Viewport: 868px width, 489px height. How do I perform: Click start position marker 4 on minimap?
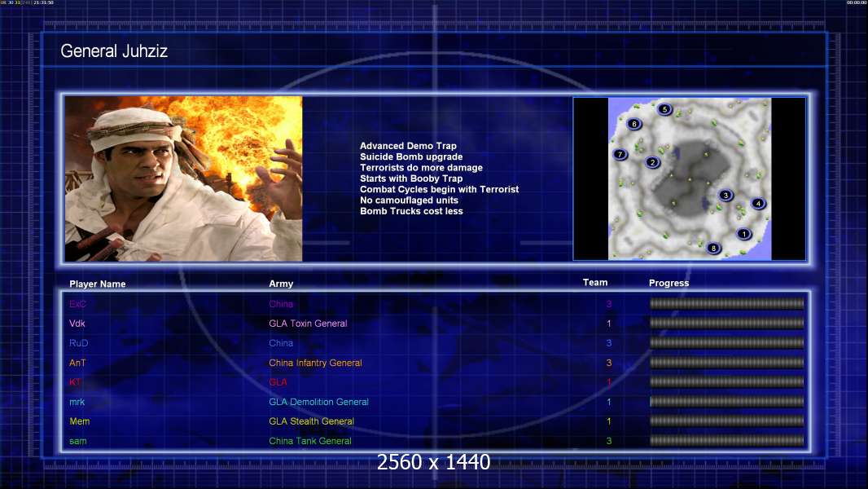(x=758, y=203)
